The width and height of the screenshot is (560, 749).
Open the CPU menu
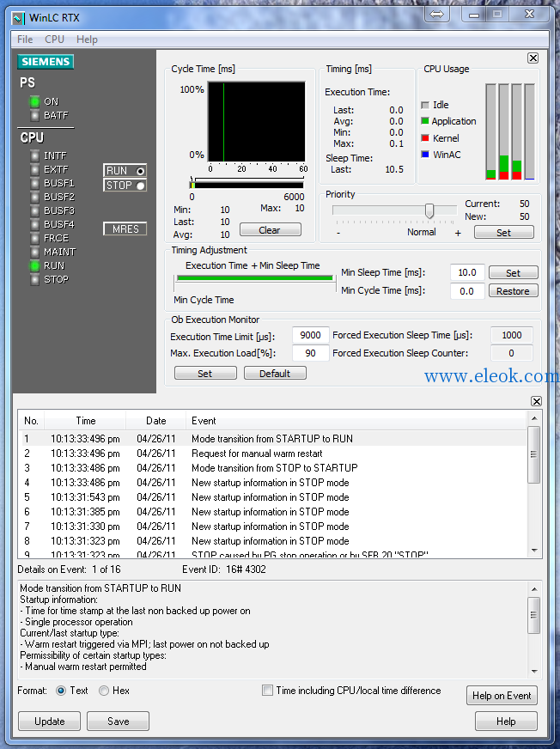coord(54,40)
